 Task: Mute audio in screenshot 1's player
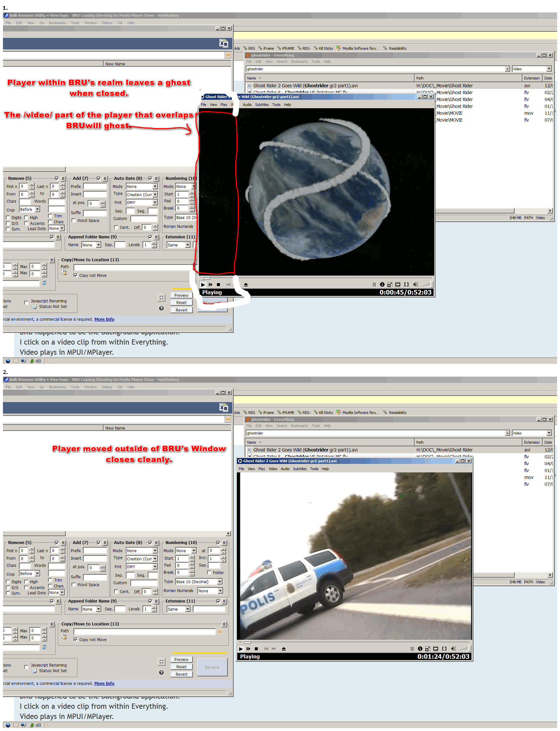pyautogui.click(x=415, y=284)
